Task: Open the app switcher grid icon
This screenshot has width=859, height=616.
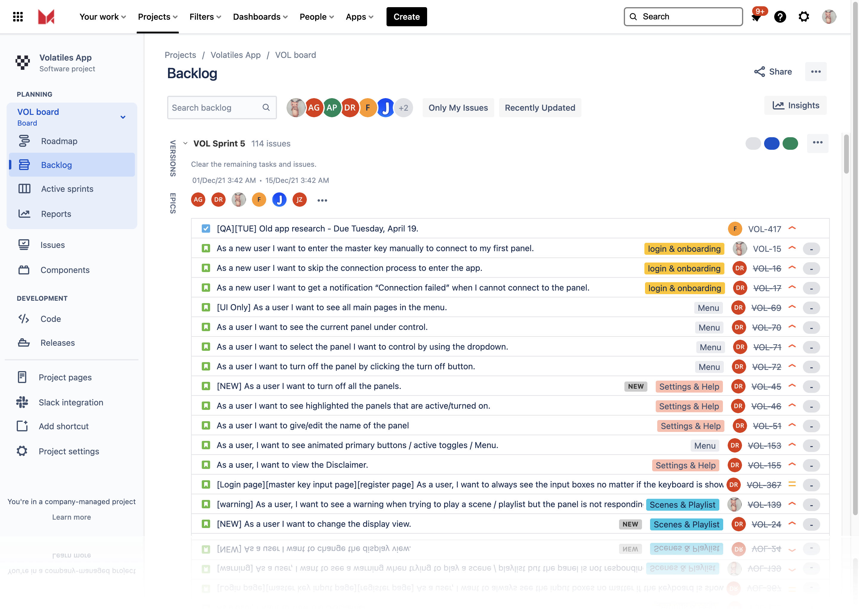Action: 18,17
